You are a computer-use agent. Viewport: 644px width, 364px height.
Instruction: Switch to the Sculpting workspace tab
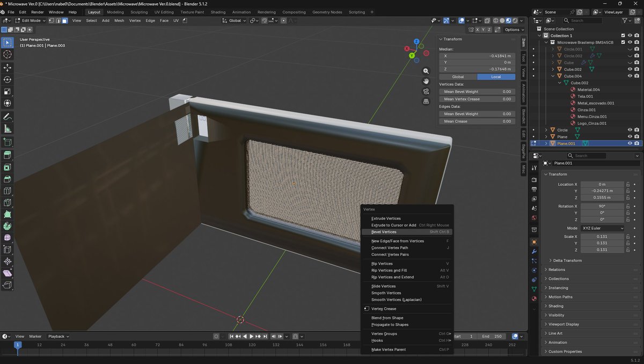(139, 12)
